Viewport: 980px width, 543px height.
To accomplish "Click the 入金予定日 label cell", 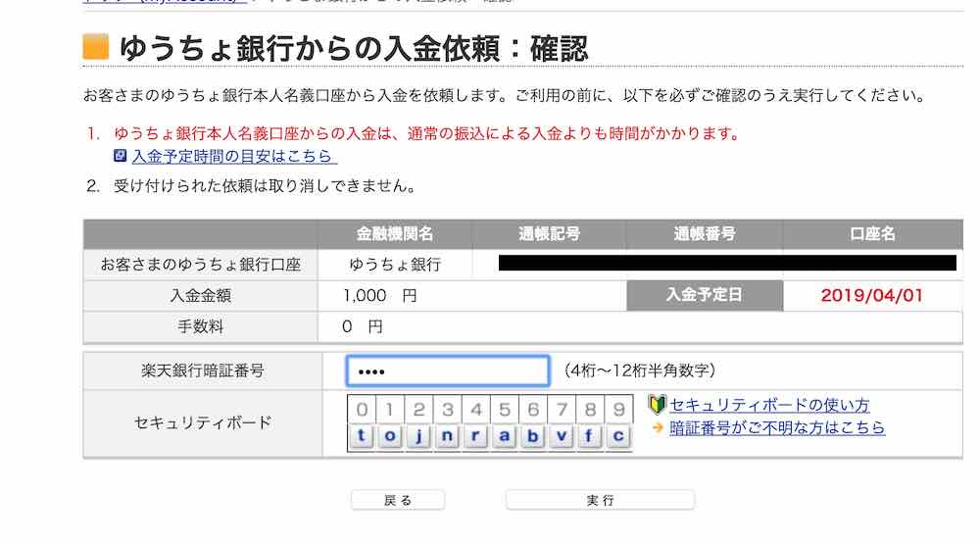I will (705, 295).
